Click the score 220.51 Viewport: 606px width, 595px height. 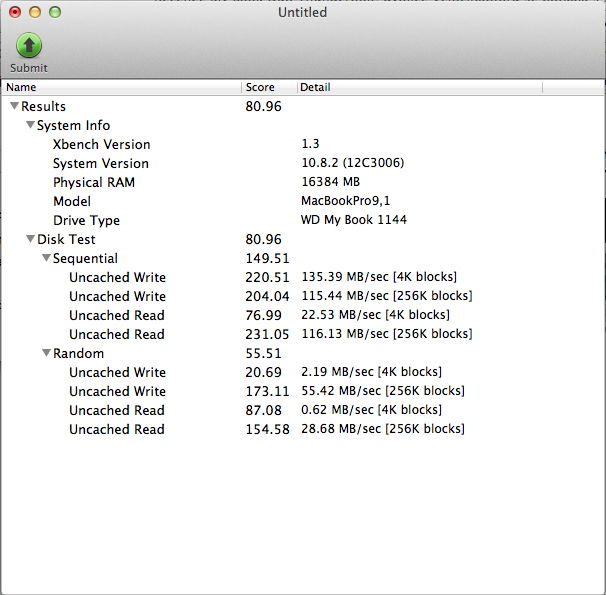tap(267, 277)
